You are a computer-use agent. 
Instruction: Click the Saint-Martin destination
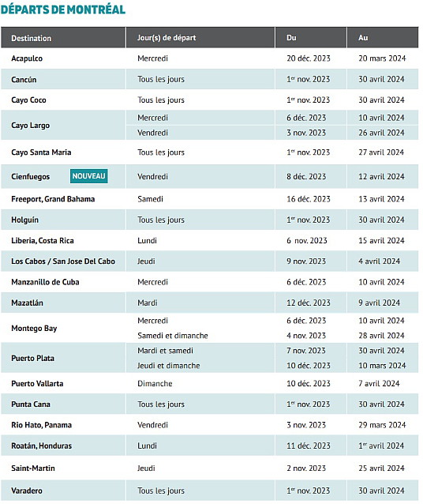[x=33, y=468]
